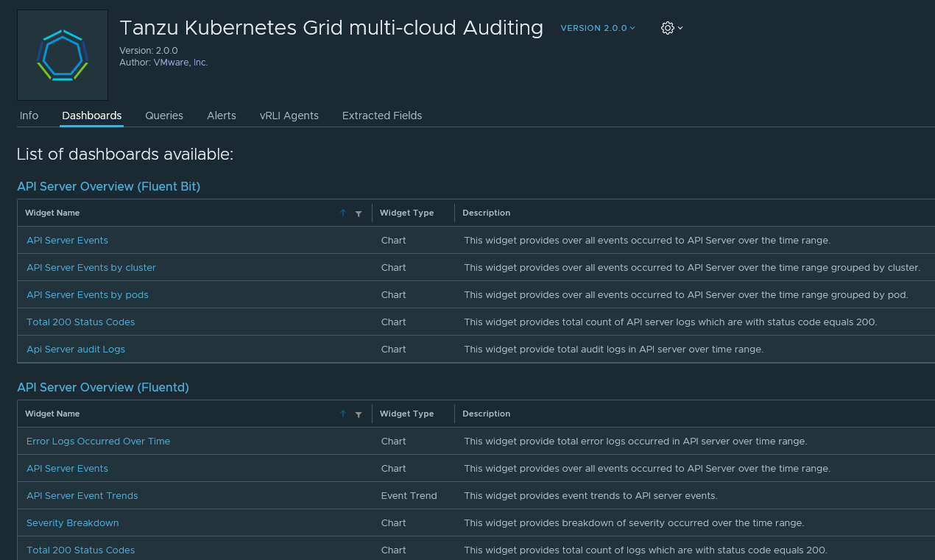This screenshot has width=935, height=560.
Task: Click Description header in Fluent Bit table
Action: pyautogui.click(x=486, y=213)
